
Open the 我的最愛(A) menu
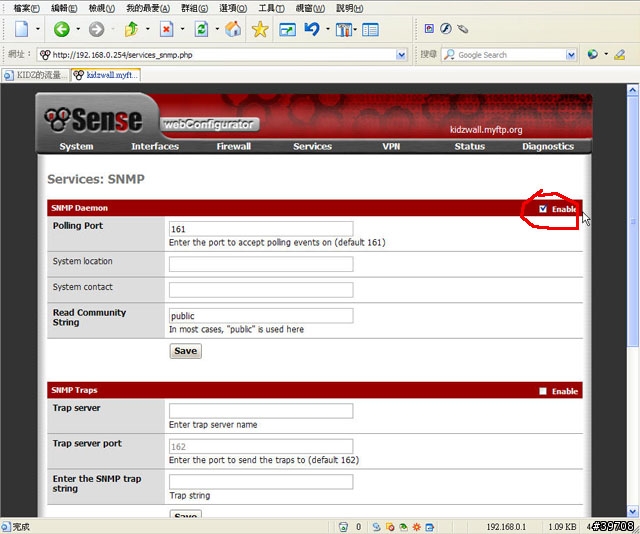tap(148, 8)
